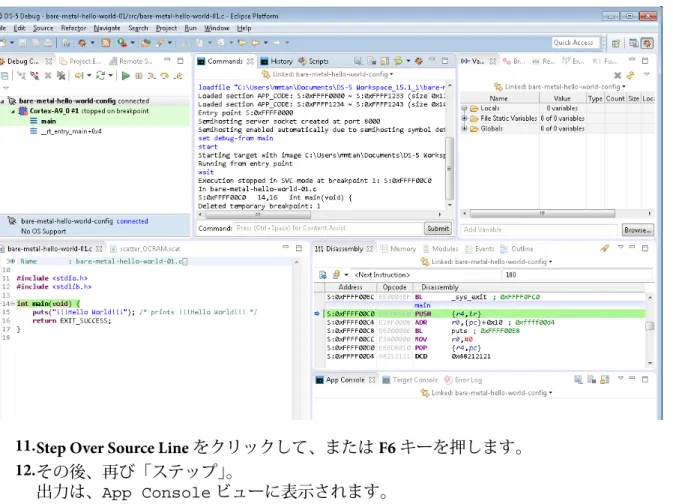The width and height of the screenshot is (673, 504).
Task: Click the Command input field
Action: (329, 228)
